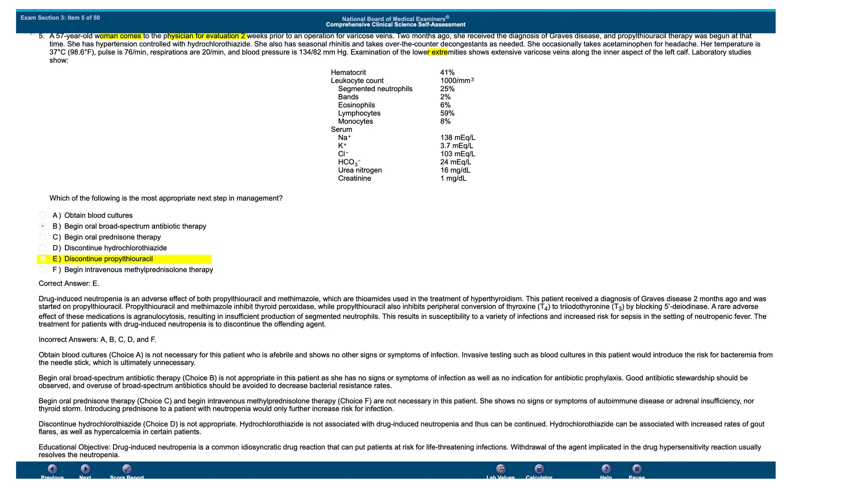This screenshot has width=868, height=488.
Task: Click the Leukocyte count value 1000/mm3
Action: 456,80
